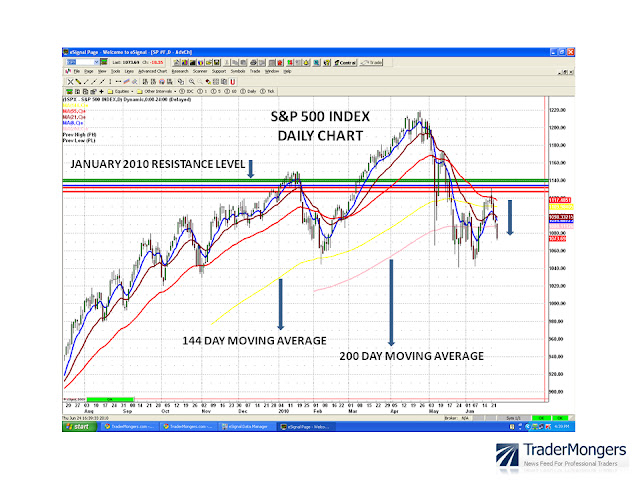Open the Start menu
Viewport: 640px width, 480px height.
tap(80, 427)
